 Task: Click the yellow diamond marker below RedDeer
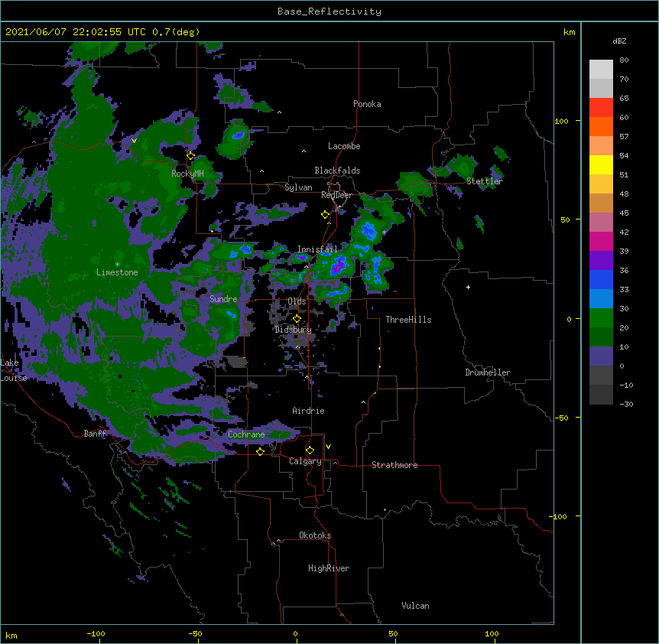[325, 215]
